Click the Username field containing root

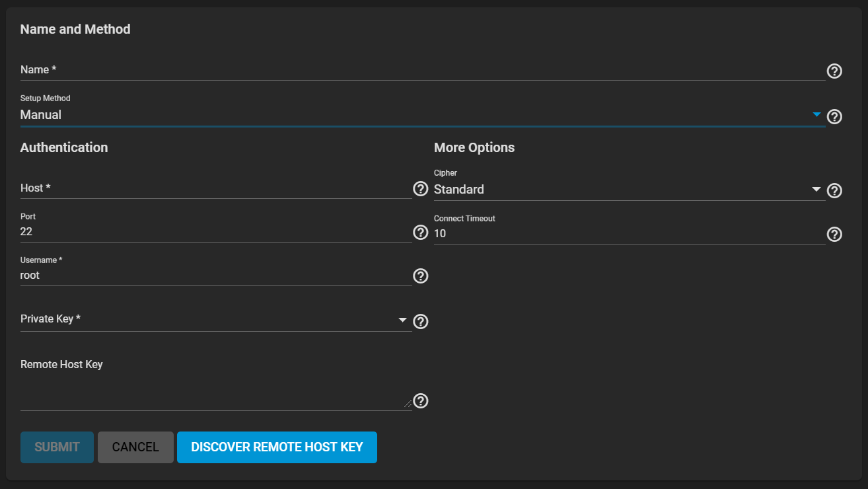(216, 276)
